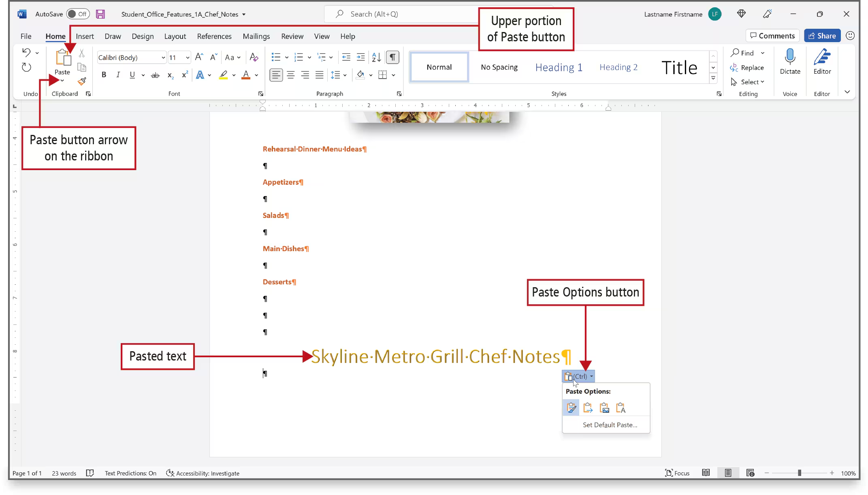Open the font name dropdown
The image size is (868, 495).
tap(163, 58)
